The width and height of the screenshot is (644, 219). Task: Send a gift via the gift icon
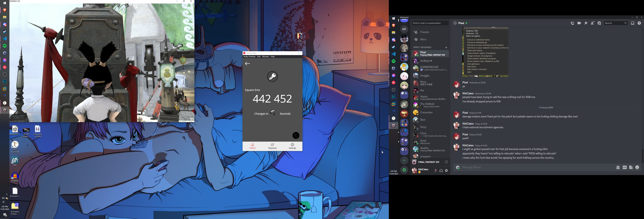[618, 167]
